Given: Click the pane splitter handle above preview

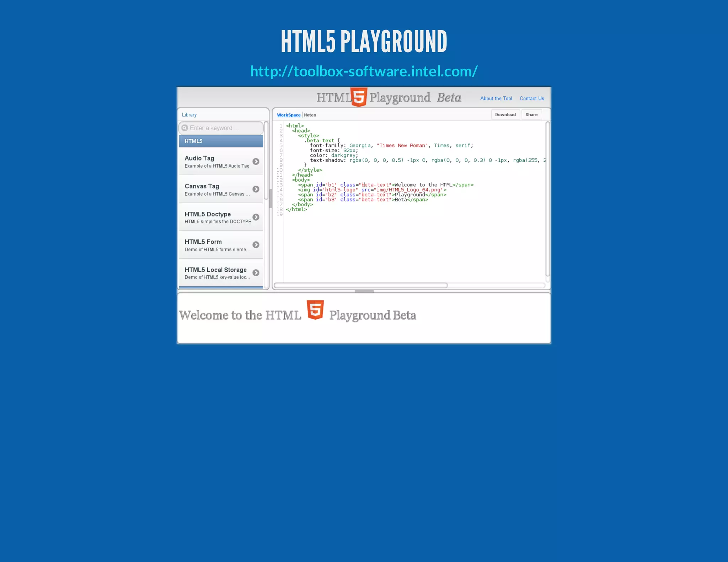Looking at the screenshot, I should pyautogui.click(x=364, y=291).
